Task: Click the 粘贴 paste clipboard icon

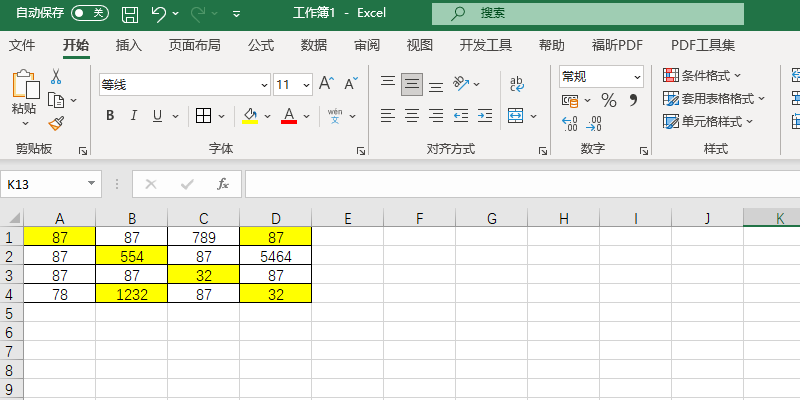Action: click(x=26, y=84)
